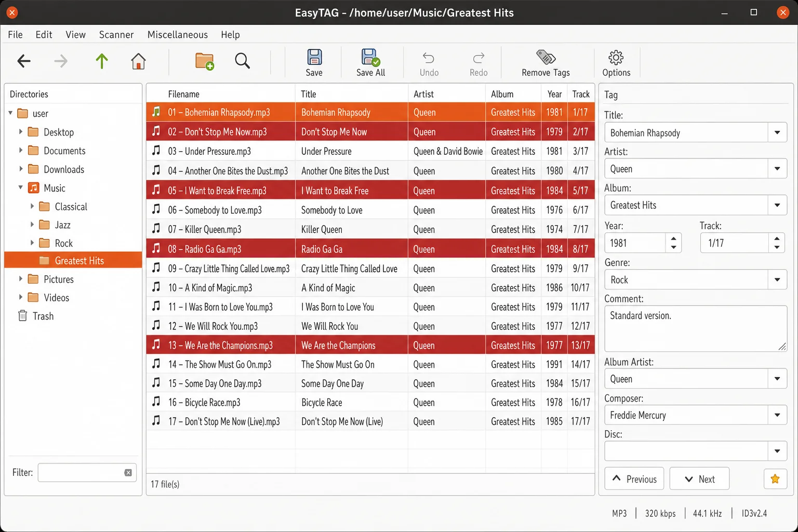Viewport: 798px width, 532px height.
Task: Click music note icon of A Kind of Magic.mp3
Action: tap(156, 287)
